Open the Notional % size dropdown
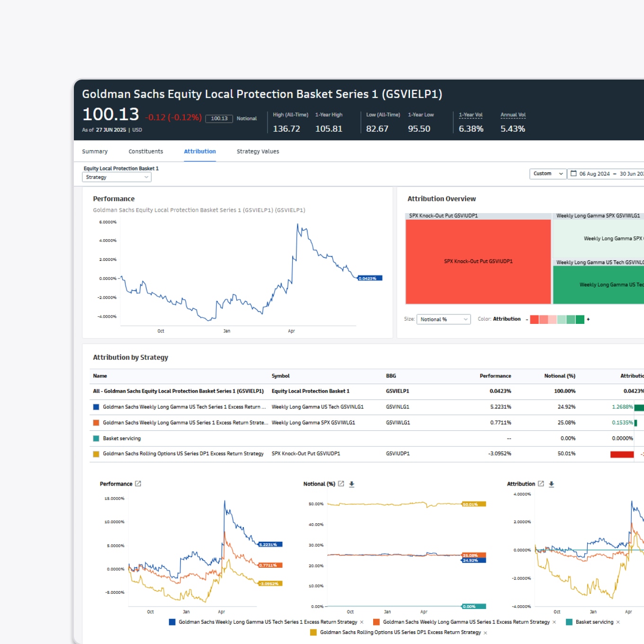The height and width of the screenshot is (644, 644). click(443, 320)
